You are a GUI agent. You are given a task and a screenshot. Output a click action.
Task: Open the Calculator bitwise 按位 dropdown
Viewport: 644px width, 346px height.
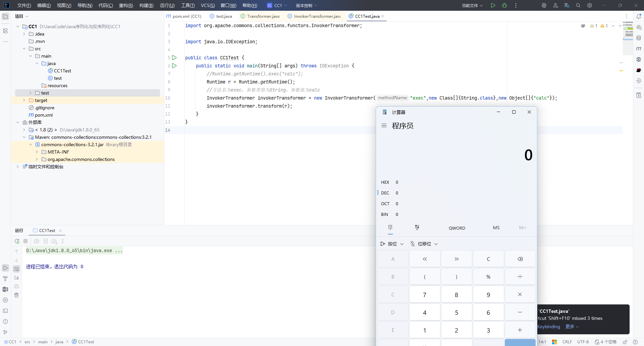[392, 244]
